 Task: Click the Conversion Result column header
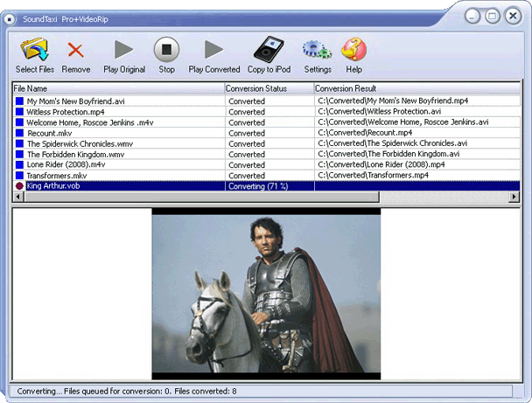point(417,88)
